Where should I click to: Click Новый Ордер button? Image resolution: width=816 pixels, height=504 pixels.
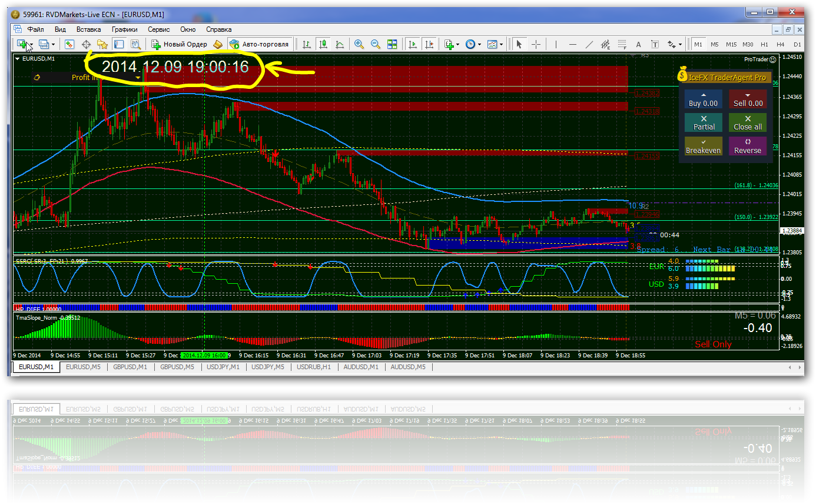[179, 44]
